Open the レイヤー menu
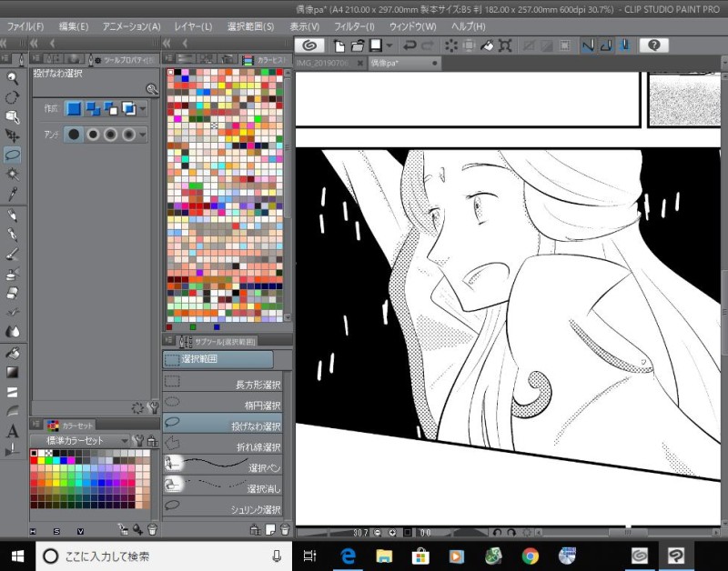Screen dimensions: 728x571 click(193, 26)
